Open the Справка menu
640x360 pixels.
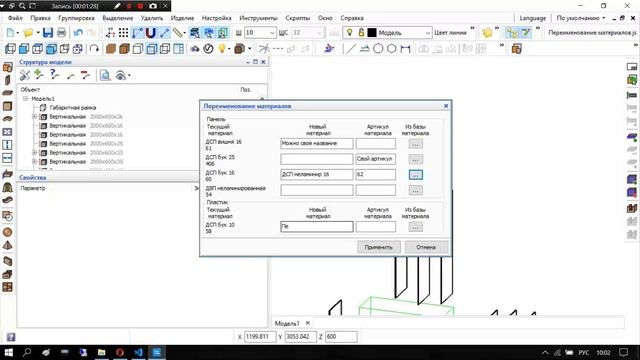352,18
